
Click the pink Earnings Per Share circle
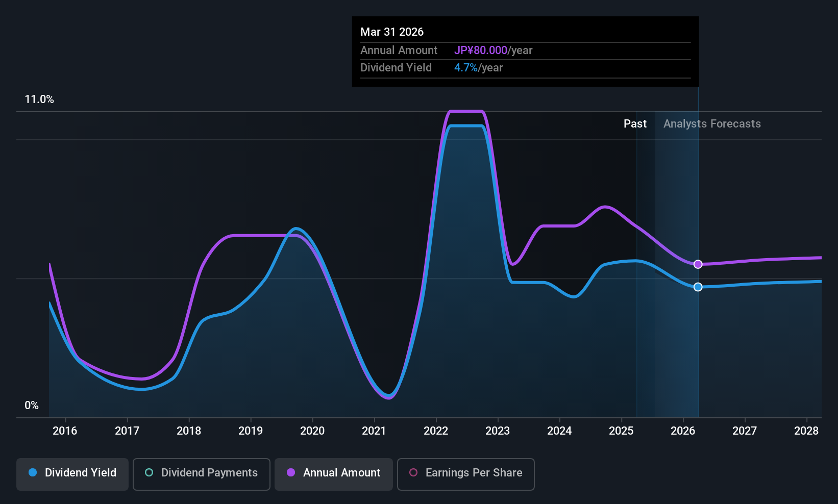point(413,472)
